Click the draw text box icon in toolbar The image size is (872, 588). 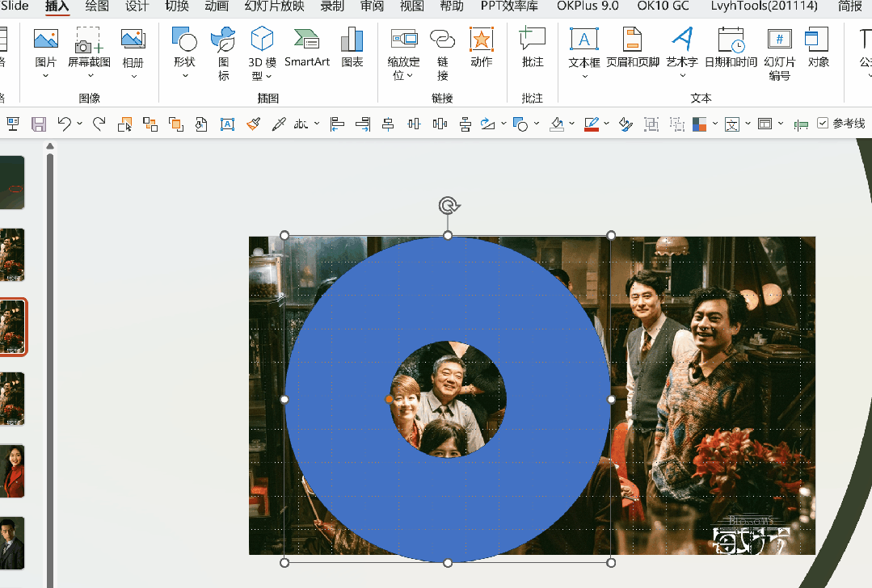pos(227,124)
